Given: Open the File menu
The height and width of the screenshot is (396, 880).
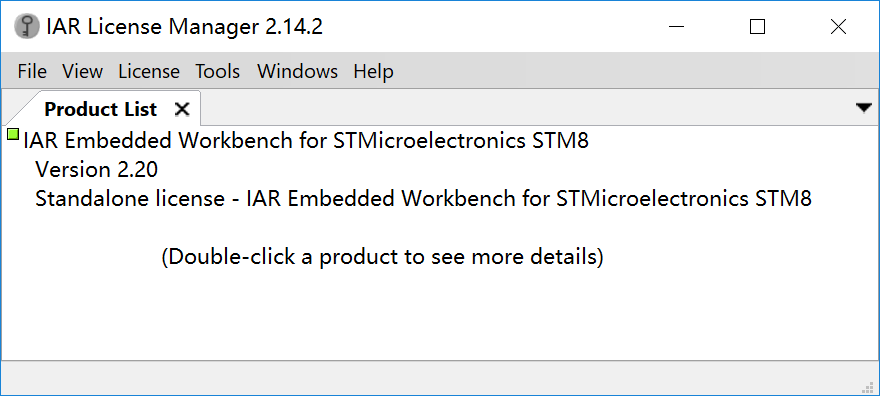Looking at the screenshot, I should (x=32, y=71).
